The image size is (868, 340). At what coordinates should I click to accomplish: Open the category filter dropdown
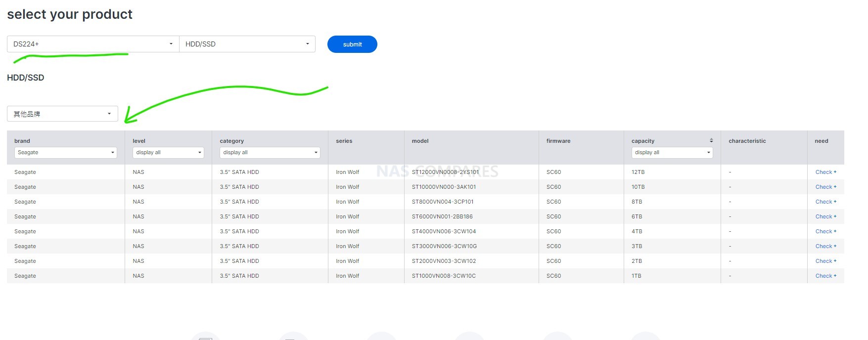270,153
